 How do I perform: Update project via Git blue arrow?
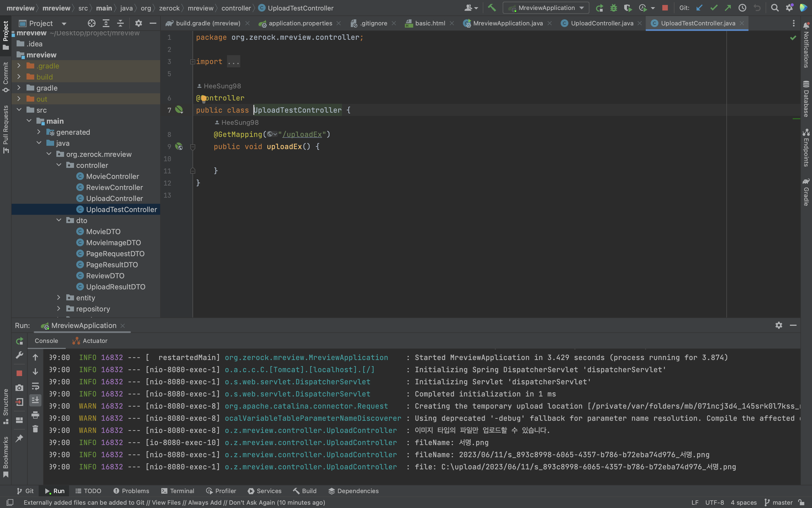(699, 8)
